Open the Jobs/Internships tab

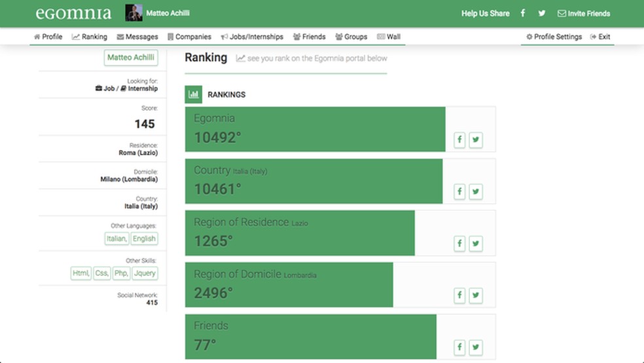(252, 37)
